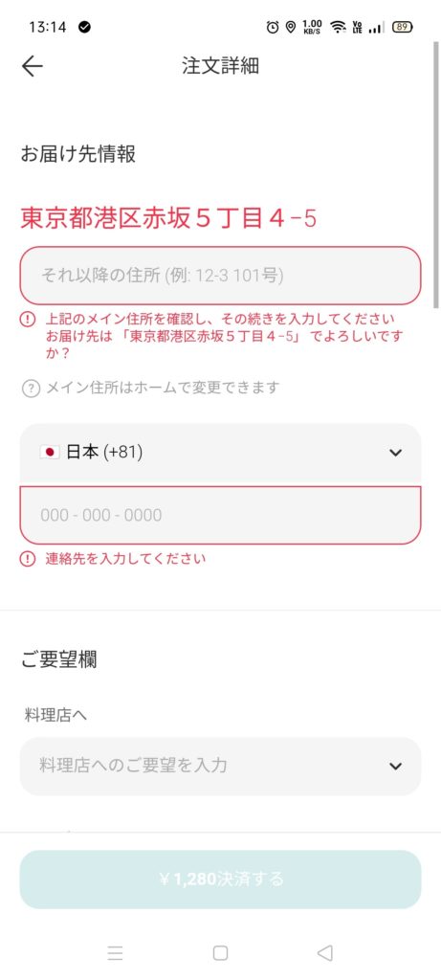Tap the question mark help icon
Screen dimensions: 441x980
(x=30, y=389)
